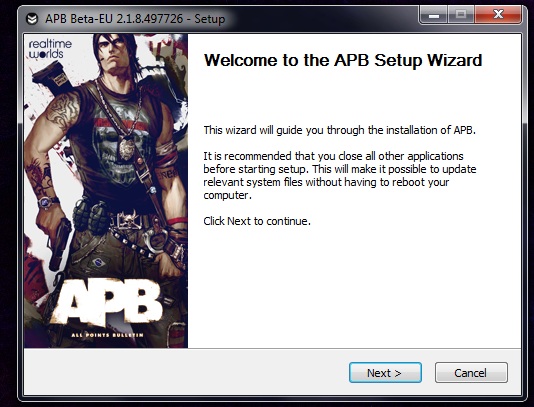Image resolution: width=534 pixels, height=407 pixels.
Task: Click the APB Beta-EU title bar text
Action: coord(135,19)
